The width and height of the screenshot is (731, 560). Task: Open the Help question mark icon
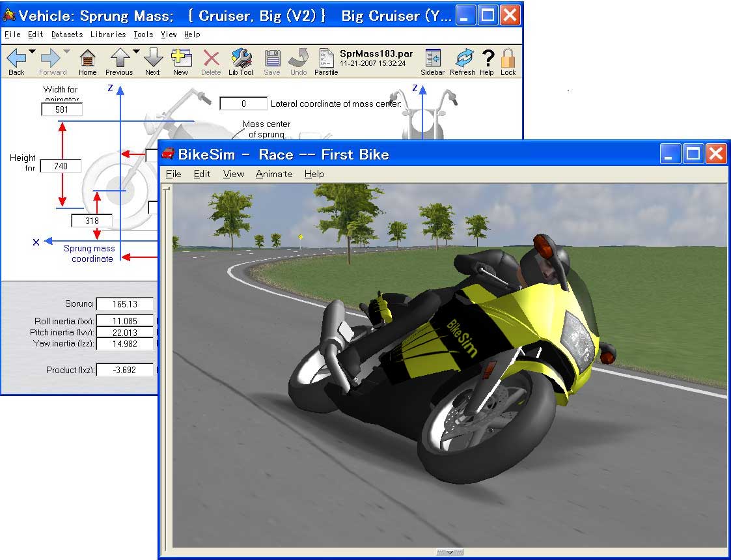pos(488,59)
